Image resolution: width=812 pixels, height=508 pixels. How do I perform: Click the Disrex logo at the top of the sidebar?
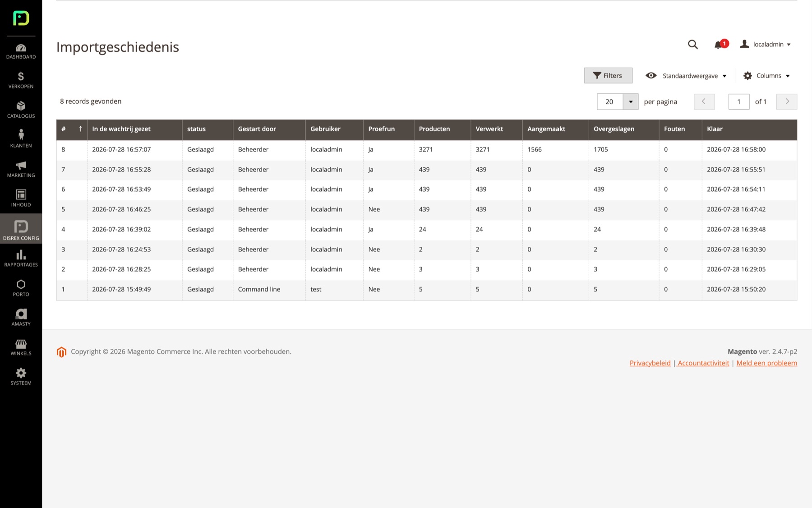[x=21, y=18]
